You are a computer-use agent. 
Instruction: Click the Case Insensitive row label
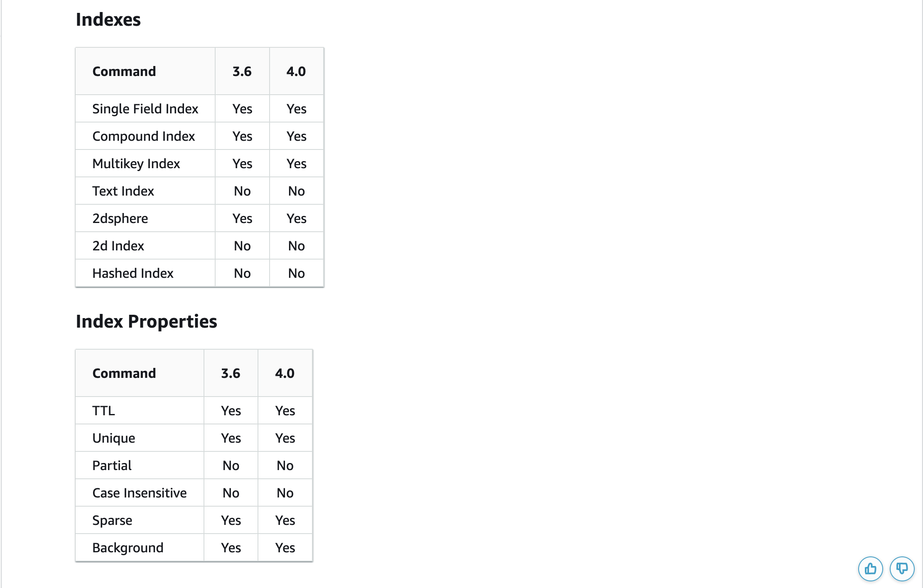coord(139,493)
